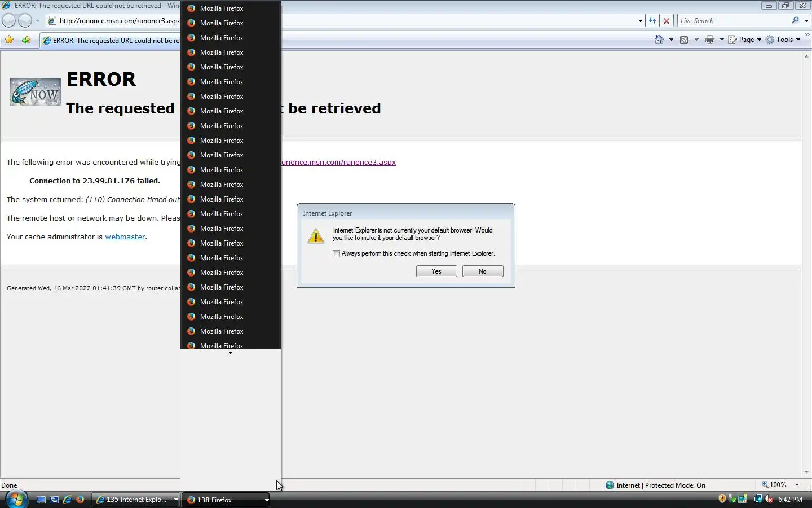Collapse the Firefox group dropdown arrow
The image size is (812, 508).
point(266,500)
